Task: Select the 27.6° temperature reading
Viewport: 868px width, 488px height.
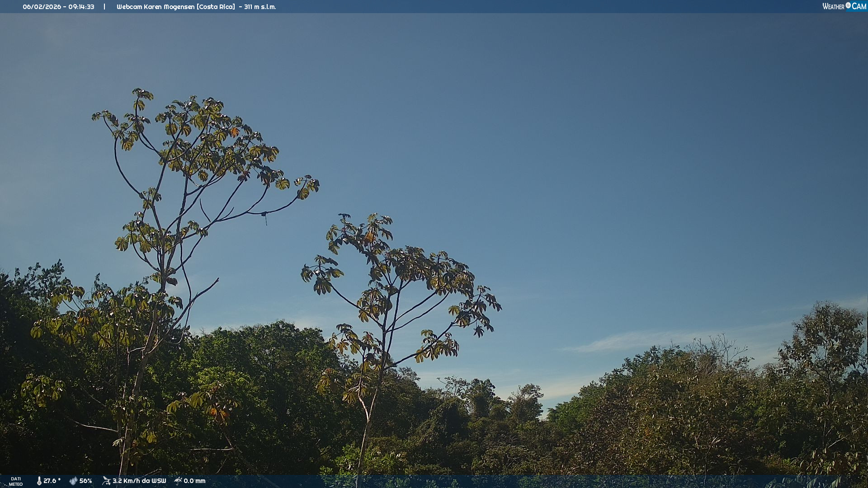Action: point(52,481)
